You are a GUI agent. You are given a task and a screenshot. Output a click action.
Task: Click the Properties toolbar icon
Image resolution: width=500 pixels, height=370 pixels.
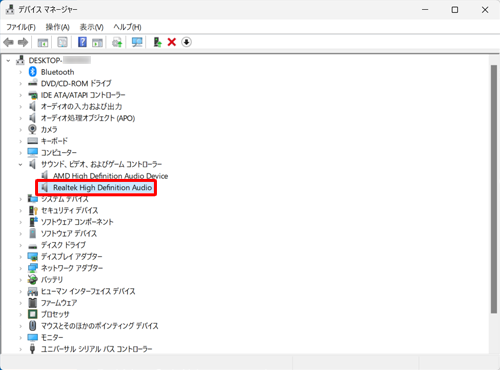pos(62,42)
